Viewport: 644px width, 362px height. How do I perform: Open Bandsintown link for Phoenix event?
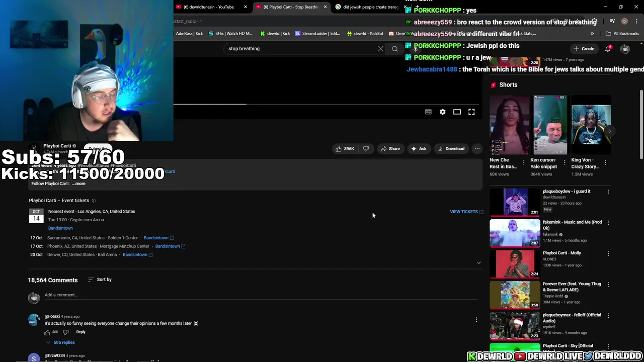170,246
